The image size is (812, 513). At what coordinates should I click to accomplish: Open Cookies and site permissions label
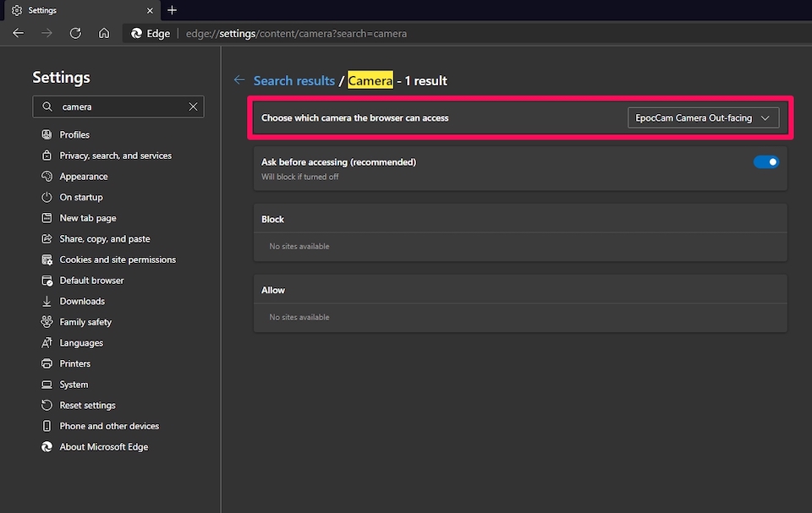[x=118, y=259]
